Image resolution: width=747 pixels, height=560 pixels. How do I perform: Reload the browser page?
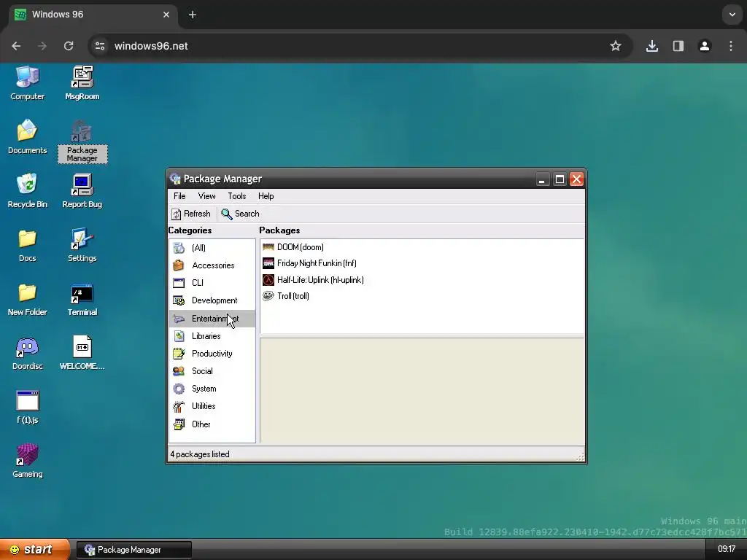pyautogui.click(x=69, y=46)
